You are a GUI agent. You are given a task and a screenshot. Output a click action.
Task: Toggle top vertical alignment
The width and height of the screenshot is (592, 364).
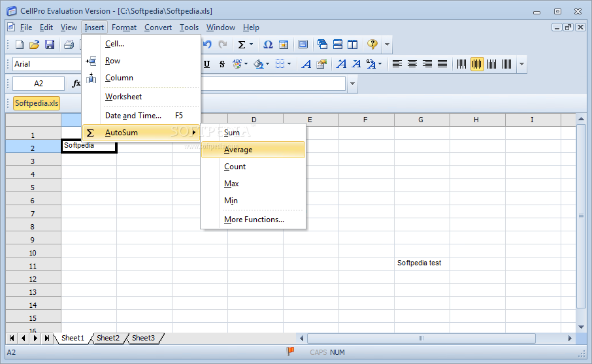[461, 64]
